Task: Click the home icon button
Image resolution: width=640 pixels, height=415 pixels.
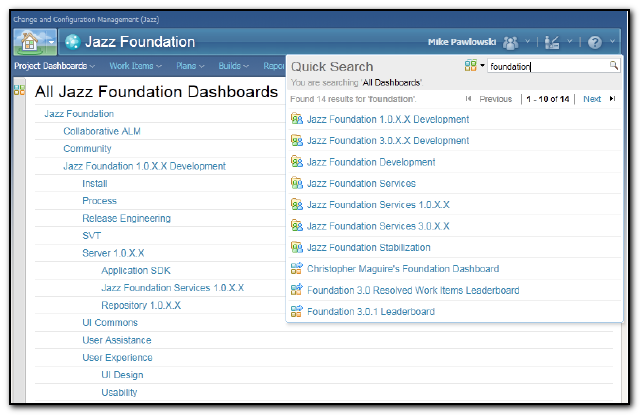Action: pos(30,42)
